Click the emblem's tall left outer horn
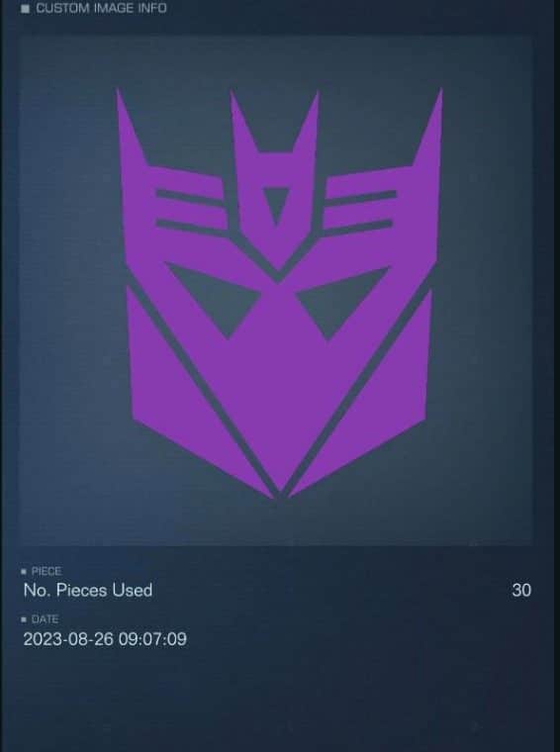The width and height of the screenshot is (560, 752). pyautogui.click(x=131, y=127)
